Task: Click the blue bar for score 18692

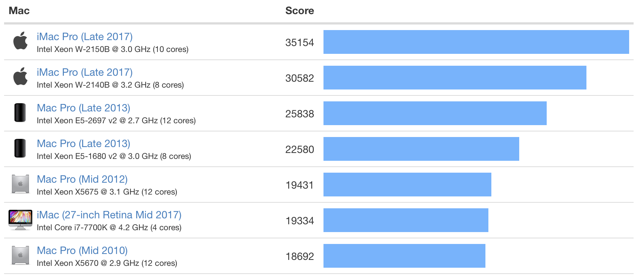Action: [x=404, y=256]
